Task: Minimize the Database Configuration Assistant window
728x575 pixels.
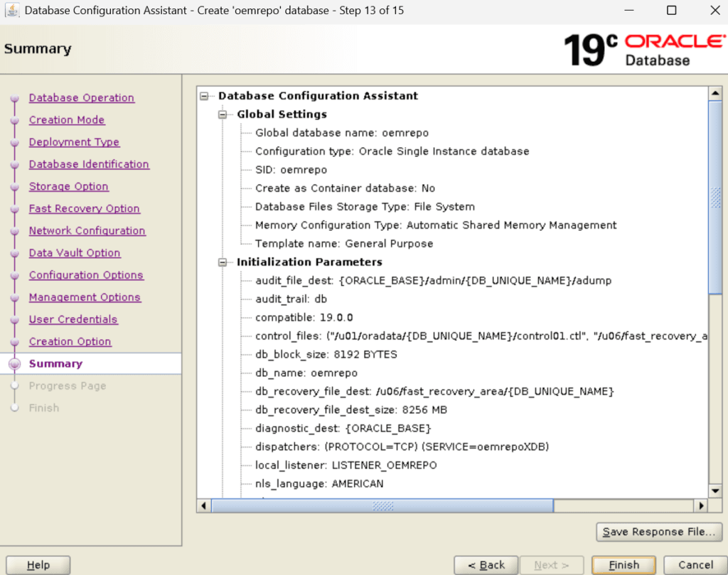Action: [x=629, y=10]
